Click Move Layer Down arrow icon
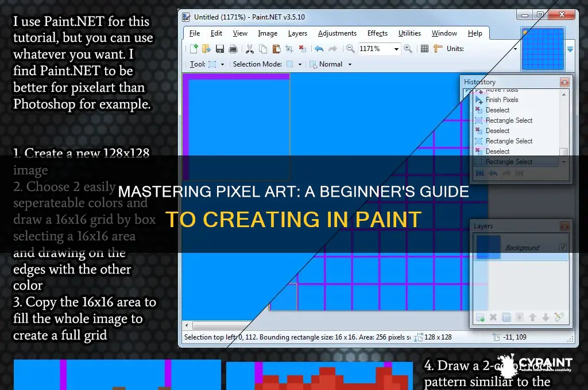This screenshot has height=390, width=588. pyautogui.click(x=546, y=317)
